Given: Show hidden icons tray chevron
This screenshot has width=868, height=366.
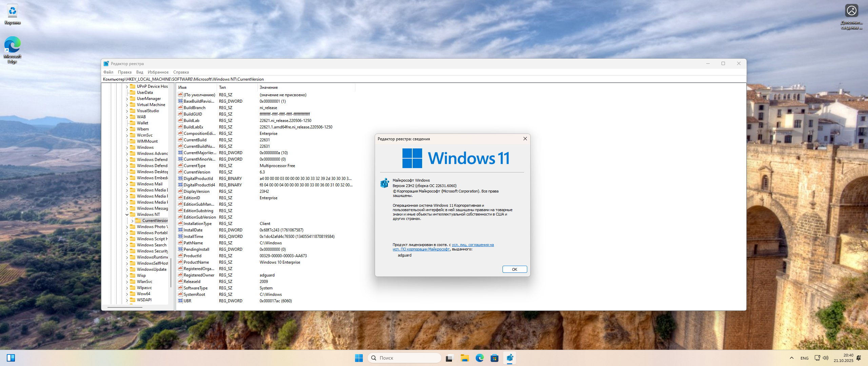Looking at the screenshot, I should pyautogui.click(x=791, y=358).
